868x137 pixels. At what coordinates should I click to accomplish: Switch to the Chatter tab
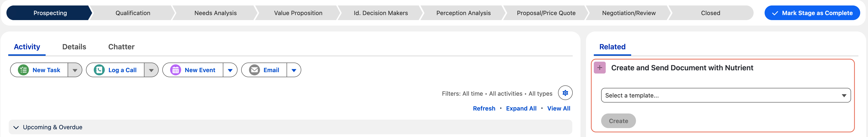[x=121, y=47]
